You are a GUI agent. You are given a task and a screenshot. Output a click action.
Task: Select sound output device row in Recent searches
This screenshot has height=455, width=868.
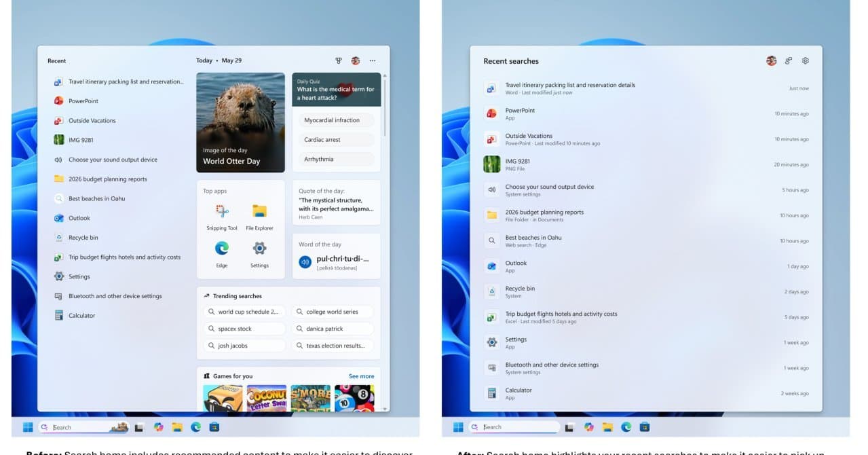pyautogui.click(x=646, y=190)
